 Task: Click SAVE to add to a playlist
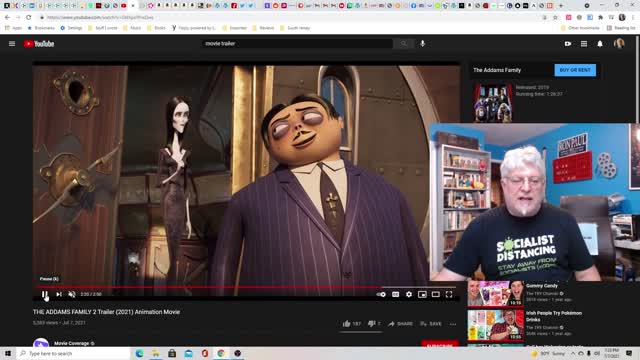[x=431, y=324]
